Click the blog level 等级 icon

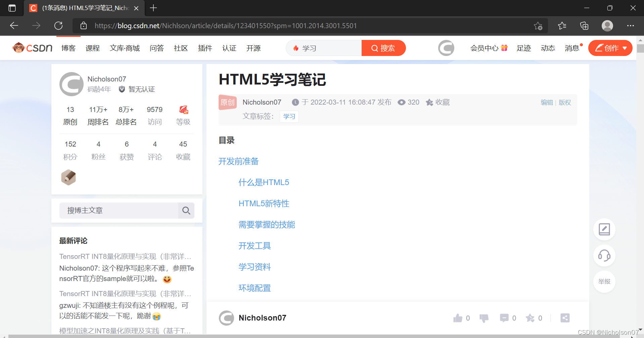point(183,110)
